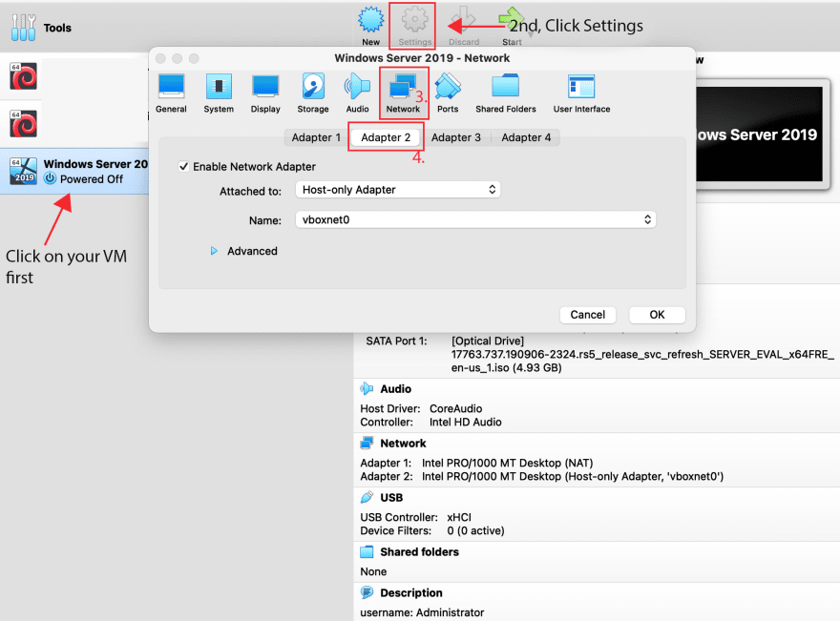
Task: Click the Controller Intel HD Audio line
Action: pyautogui.click(x=430, y=422)
